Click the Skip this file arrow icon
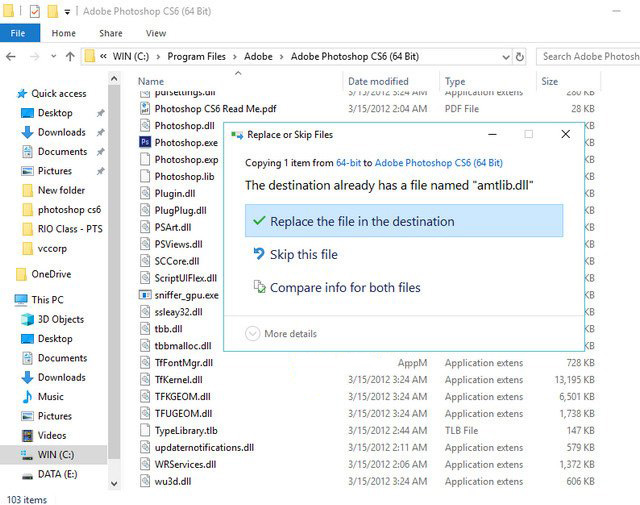This screenshot has height=505, width=640. point(259,254)
